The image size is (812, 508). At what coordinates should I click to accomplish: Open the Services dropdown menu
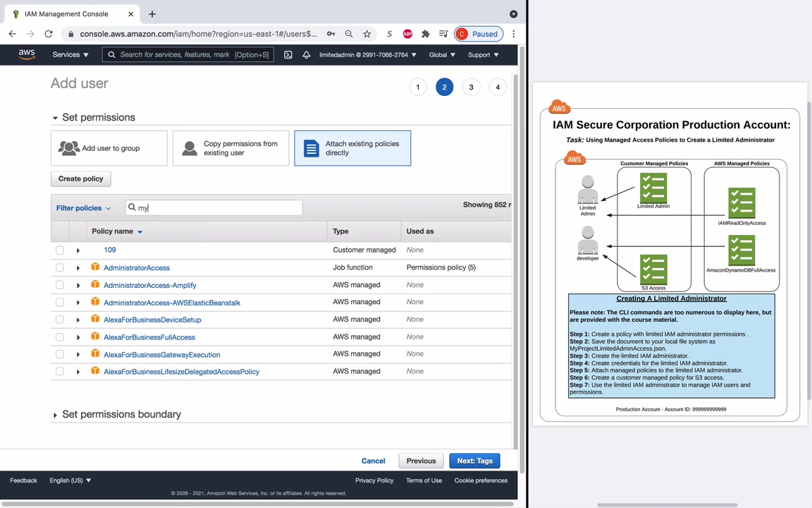pos(70,54)
